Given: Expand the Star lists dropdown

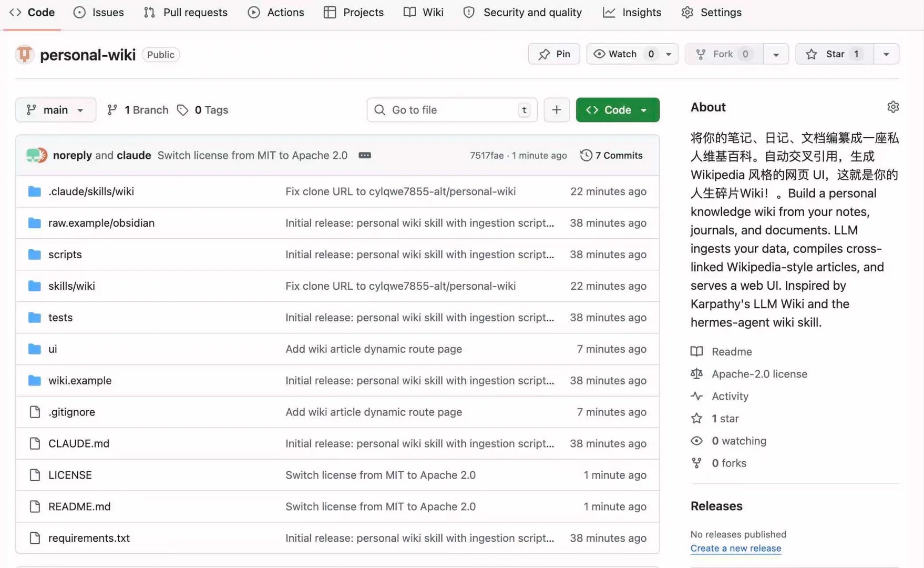Looking at the screenshot, I should (886, 54).
